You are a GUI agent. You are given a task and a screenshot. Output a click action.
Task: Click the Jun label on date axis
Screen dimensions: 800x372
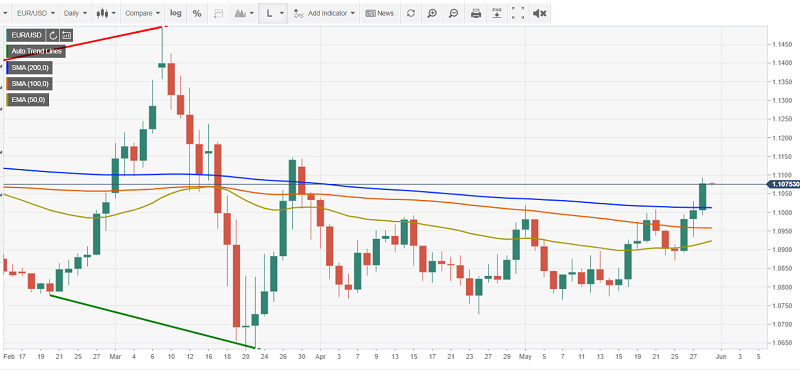tap(721, 357)
